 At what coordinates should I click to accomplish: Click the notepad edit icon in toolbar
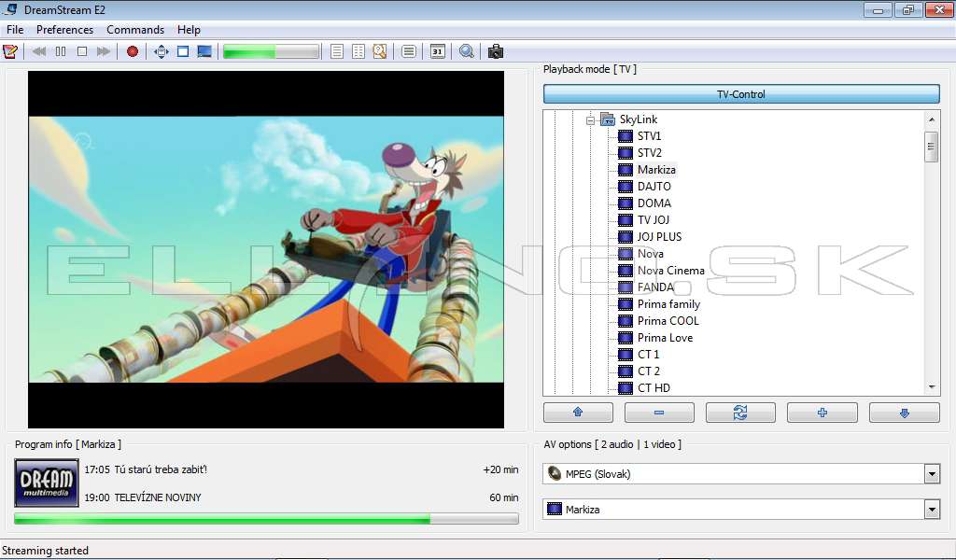10,51
